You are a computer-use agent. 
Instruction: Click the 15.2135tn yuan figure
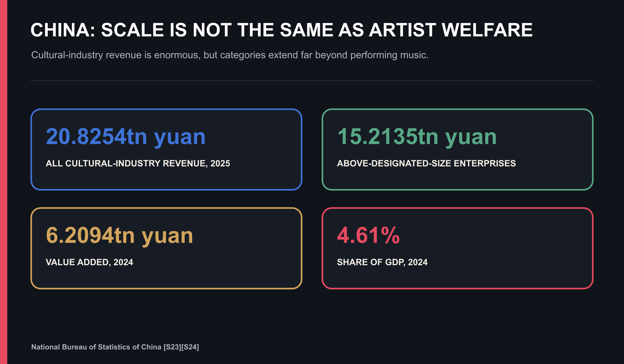[417, 136]
